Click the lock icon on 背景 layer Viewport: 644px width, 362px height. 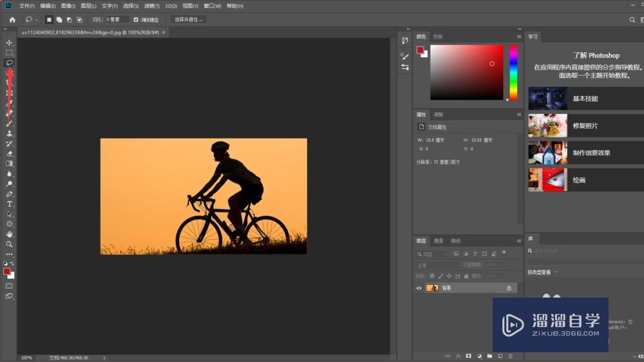pyautogui.click(x=509, y=288)
